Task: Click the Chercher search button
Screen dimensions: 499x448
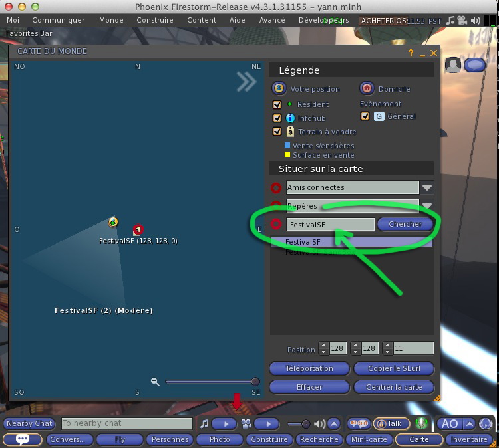Action: coord(405,224)
